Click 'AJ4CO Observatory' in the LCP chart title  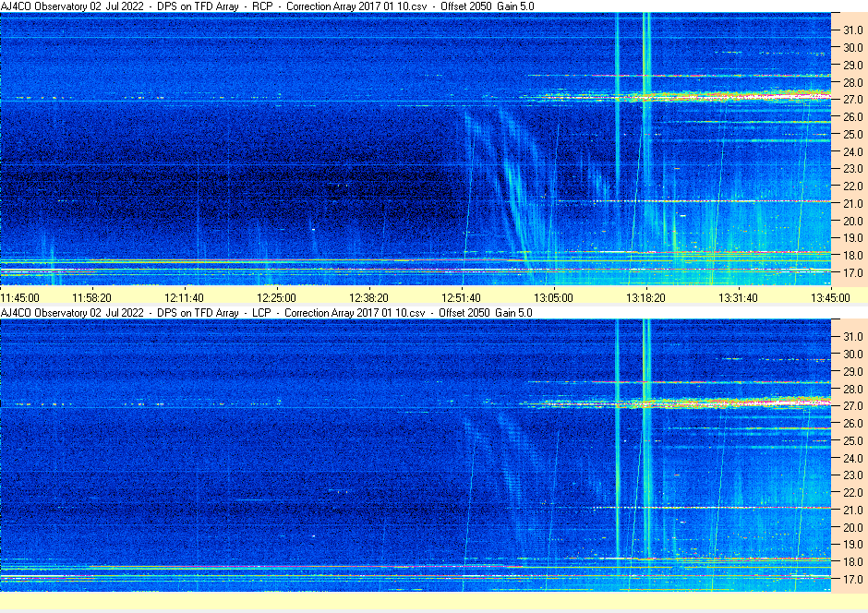pos(43,313)
